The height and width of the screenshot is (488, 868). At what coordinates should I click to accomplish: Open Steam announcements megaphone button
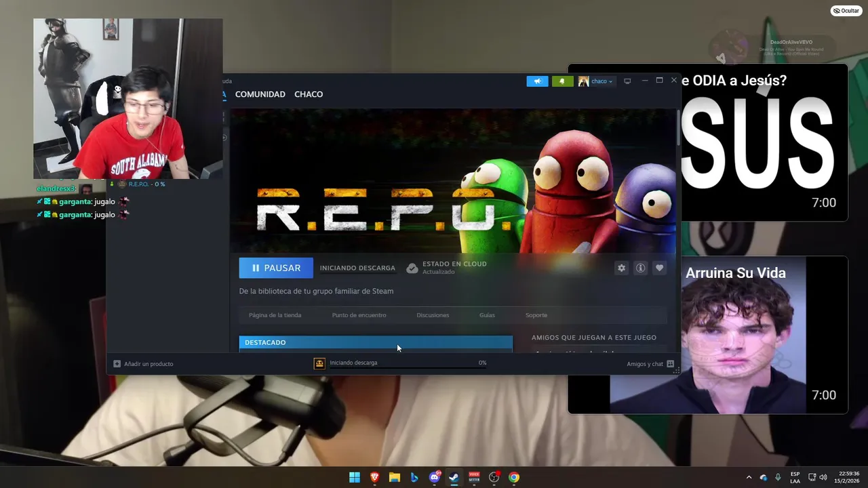(537, 81)
